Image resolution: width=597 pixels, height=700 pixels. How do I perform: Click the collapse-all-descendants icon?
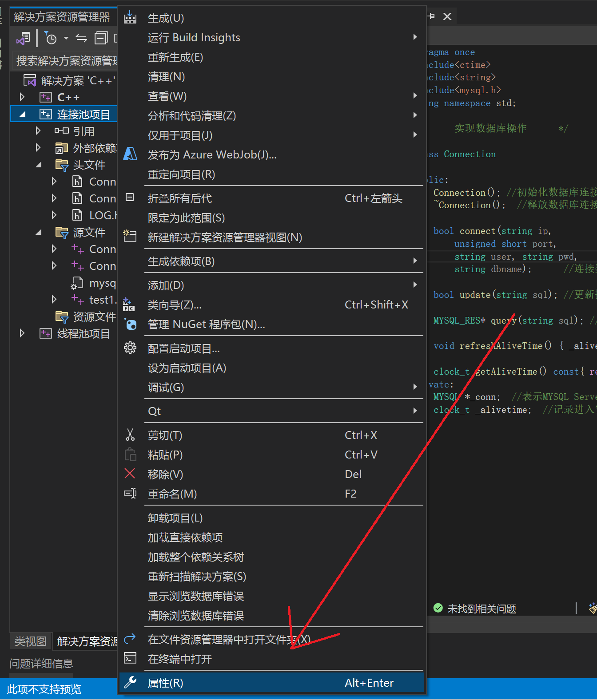tap(130, 197)
